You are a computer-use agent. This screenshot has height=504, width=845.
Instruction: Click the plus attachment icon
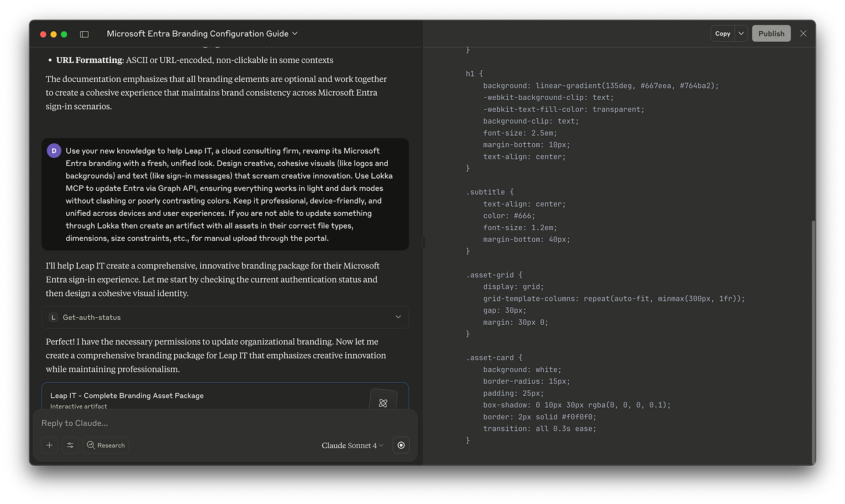49,445
